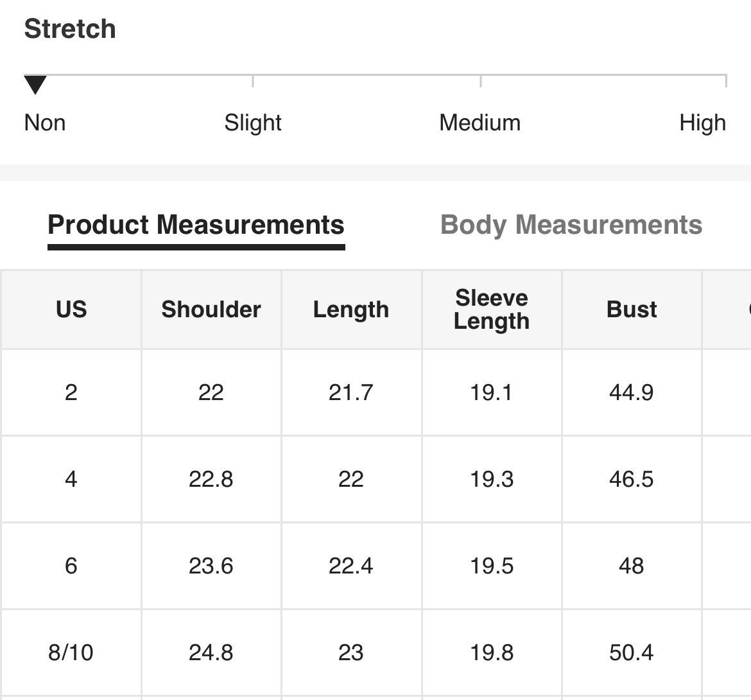Click the Stretch section heading
The image size is (751, 700).
coord(70,29)
